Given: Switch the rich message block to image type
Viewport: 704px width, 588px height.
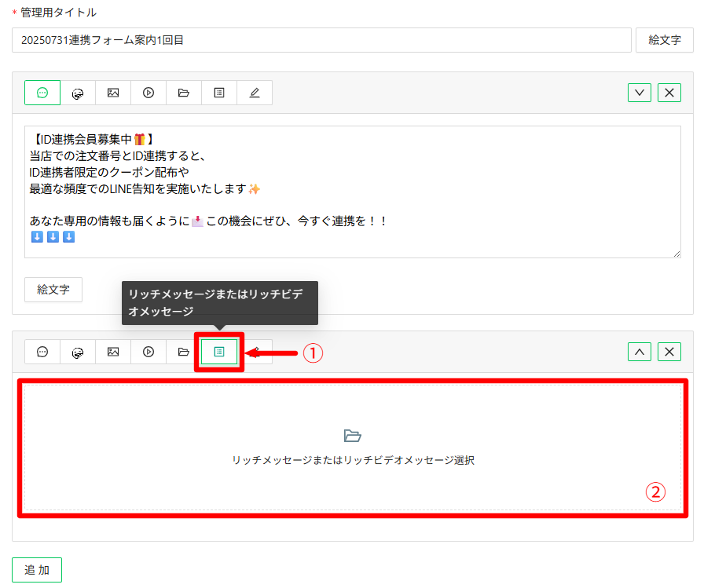Looking at the screenshot, I should click(x=113, y=352).
